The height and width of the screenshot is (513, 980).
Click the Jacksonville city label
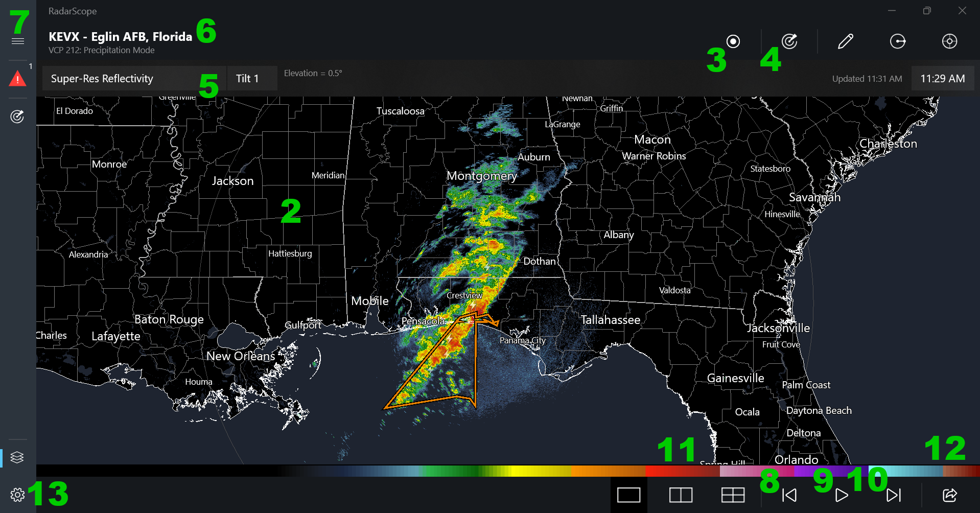coord(779,328)
